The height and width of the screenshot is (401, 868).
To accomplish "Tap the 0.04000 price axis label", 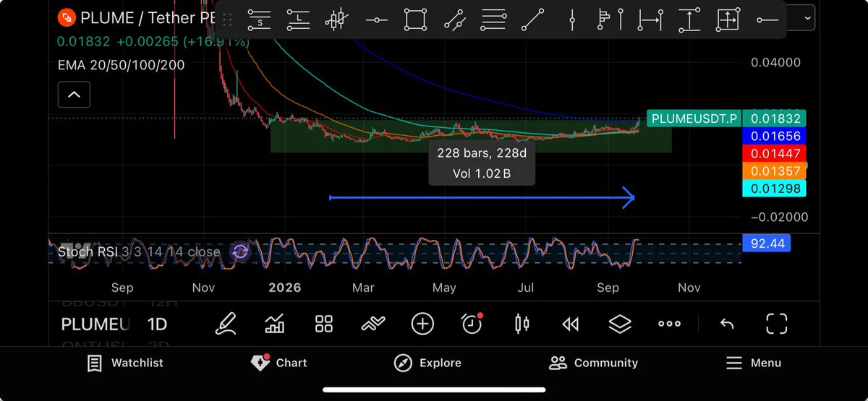I will point(775,63).
